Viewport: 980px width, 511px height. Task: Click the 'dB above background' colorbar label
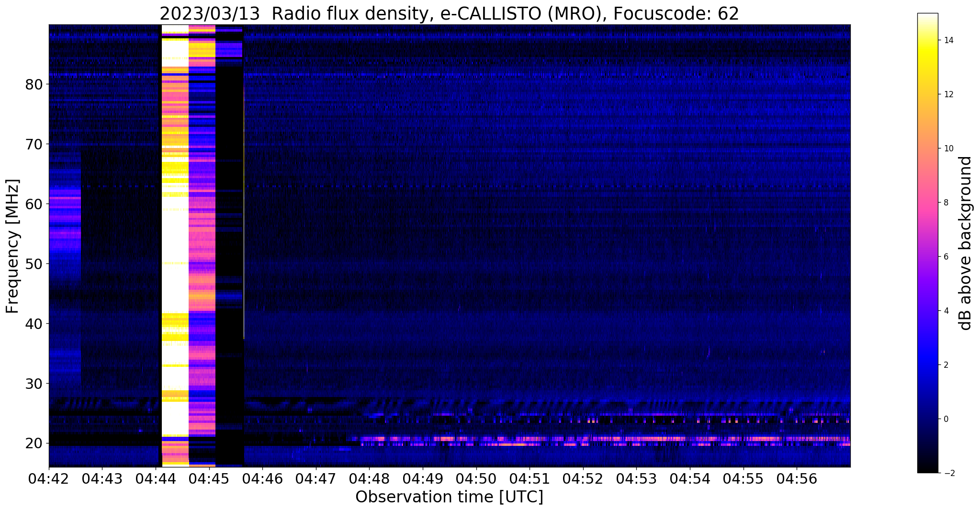pos(966,243)
